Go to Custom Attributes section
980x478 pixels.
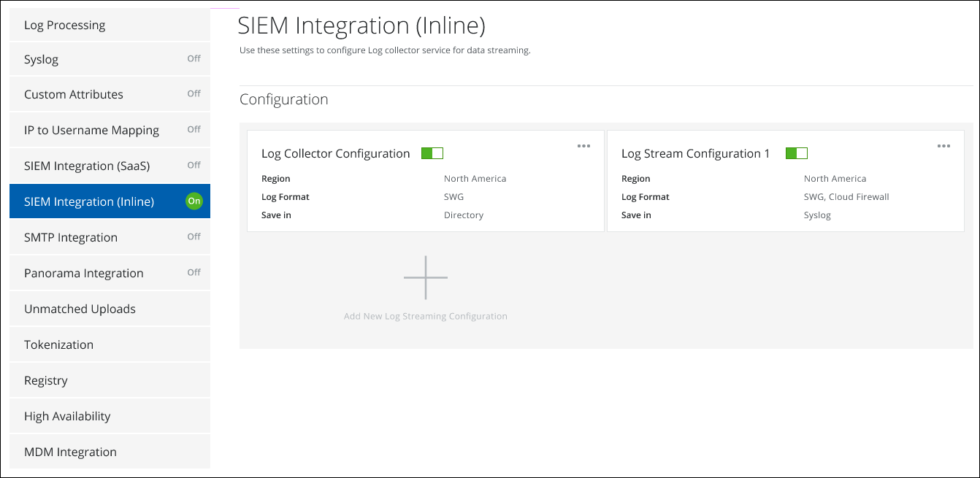[x=74, y=94]
